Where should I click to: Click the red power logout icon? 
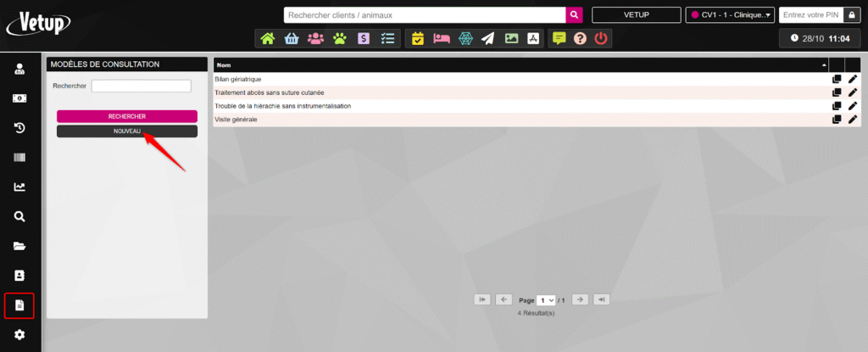(601, 38)
